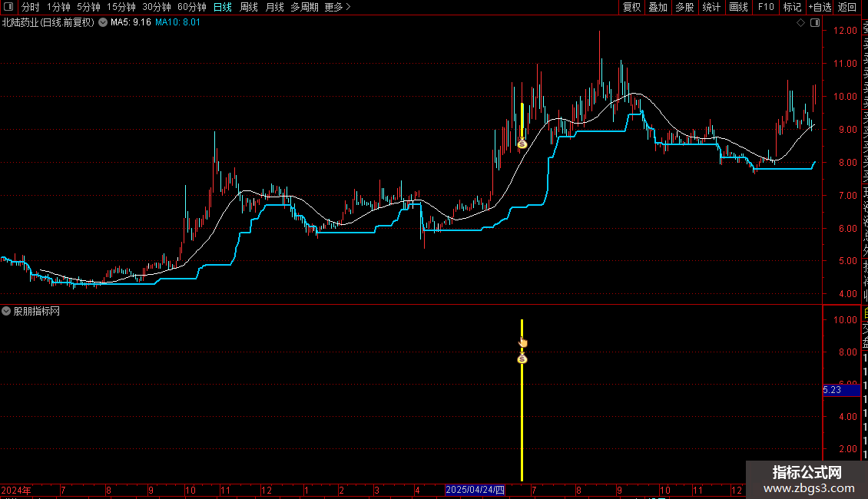868x499 pixels.
Task: Click yellow signal candle on main chart
Action: pyautogui.click(x=522, y=119)
